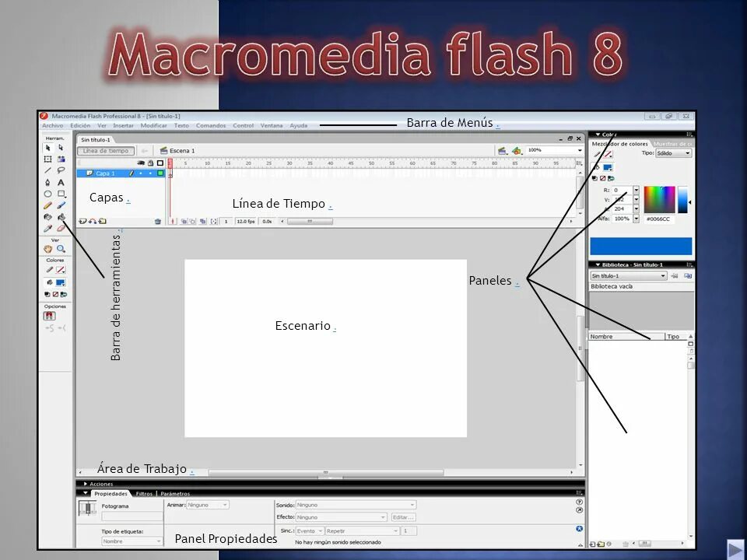Toggle show/hide all layers eye icon
Viewport: 747px width, 560px height.
[141, 163]
